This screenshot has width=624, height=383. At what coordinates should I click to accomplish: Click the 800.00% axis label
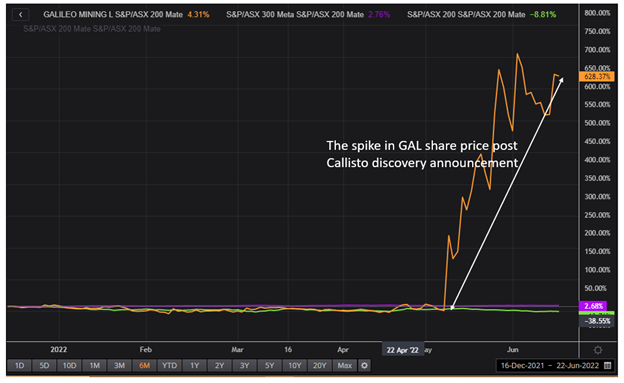pos(597,13)
